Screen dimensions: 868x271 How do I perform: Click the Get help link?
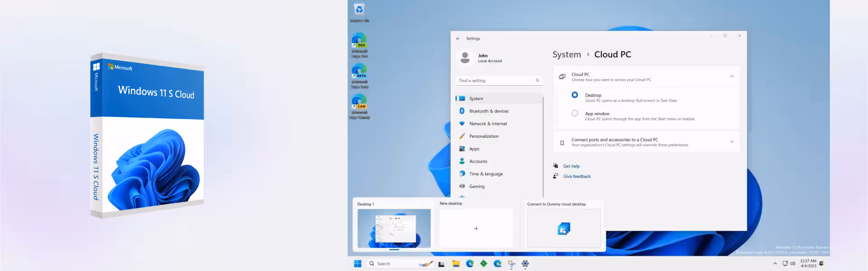coord(571,166)
